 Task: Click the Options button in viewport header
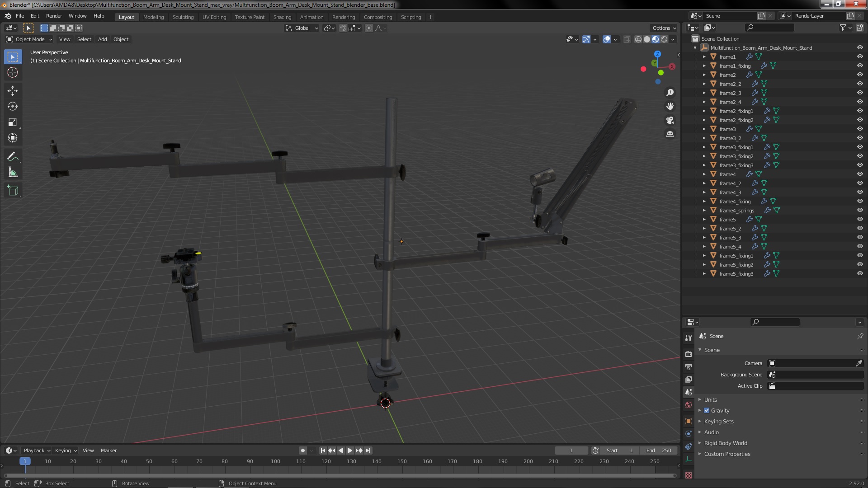pyautogui.click(x=664, y=28)
